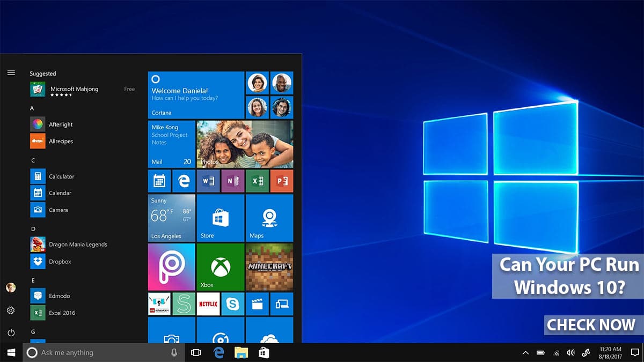Click the 'Can Your PC Run Windows 10?' banner
The image size is (644, 362).
pos(569,276)
